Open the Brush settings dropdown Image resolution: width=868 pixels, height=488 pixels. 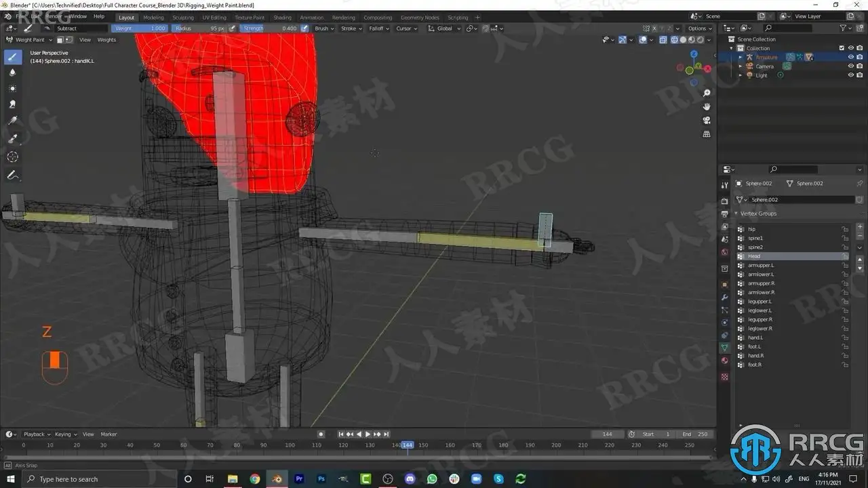tap(324, 28)
